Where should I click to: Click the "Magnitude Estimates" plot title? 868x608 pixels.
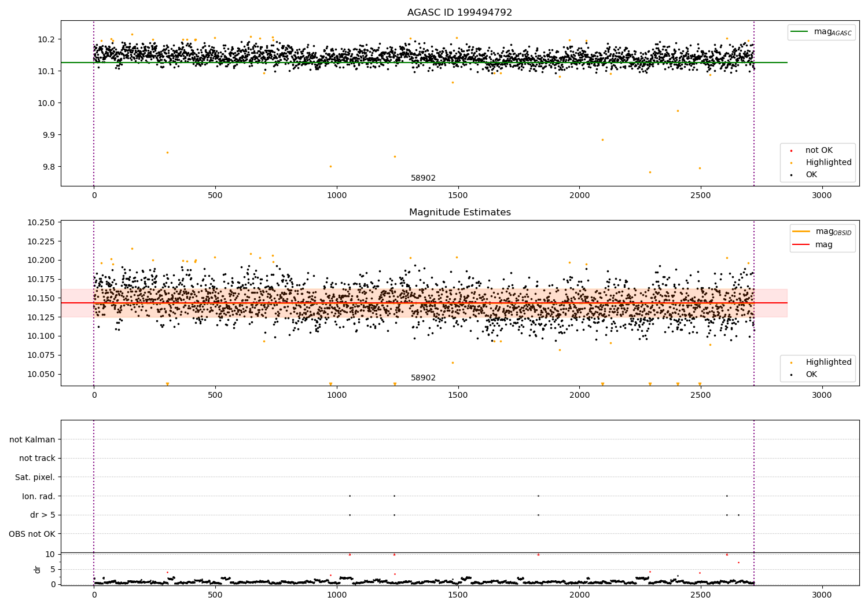pos(459,213)
